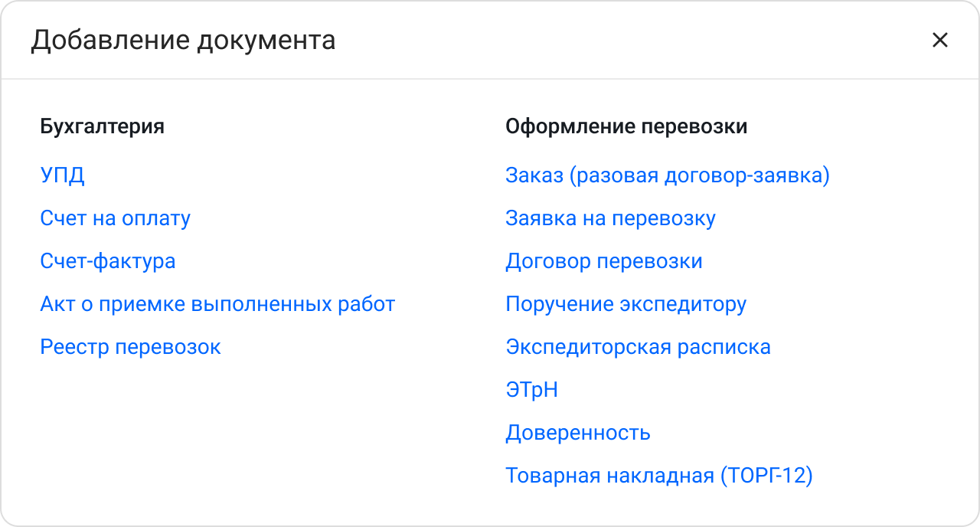Select Экспедиторская расписка
This screenshot has width=980, height=527.
coord(639,347)
